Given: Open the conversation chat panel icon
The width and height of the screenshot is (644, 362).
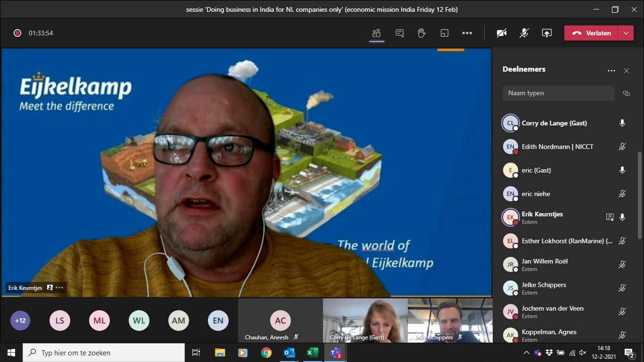Looking at the screenshot, I should click(x=399, y=33).
